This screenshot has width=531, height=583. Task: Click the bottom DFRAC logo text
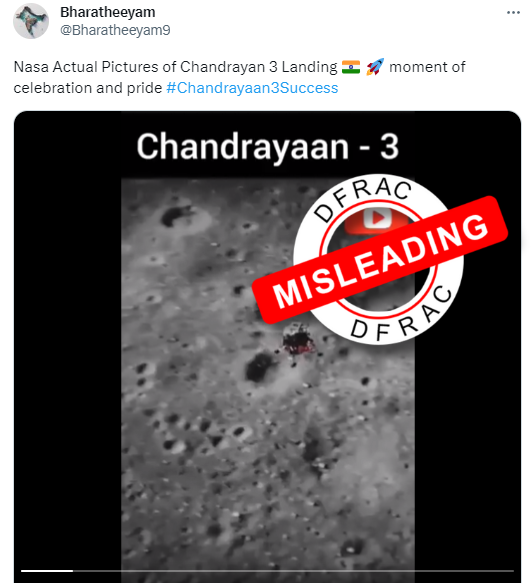[402, 315]
